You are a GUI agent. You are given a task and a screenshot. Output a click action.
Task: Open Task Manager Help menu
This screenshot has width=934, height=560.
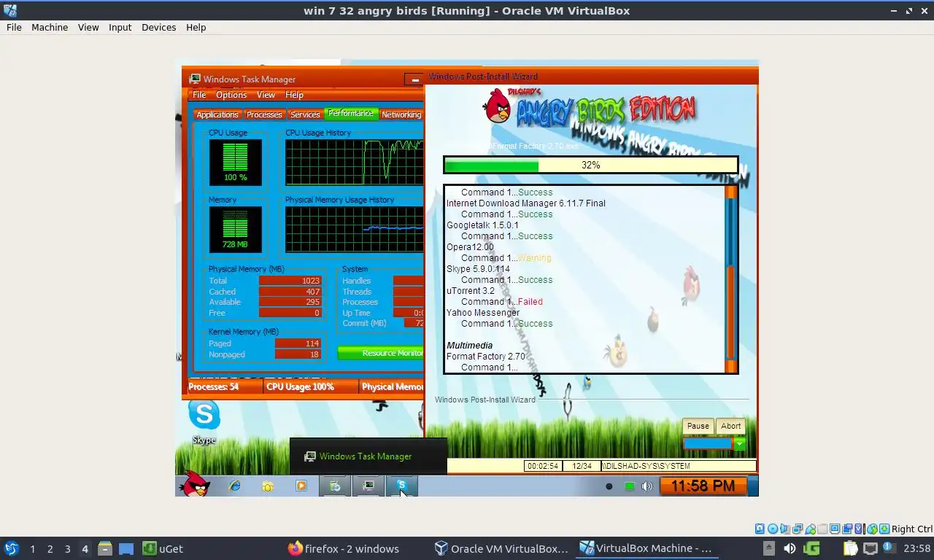[x=294, y=95]
